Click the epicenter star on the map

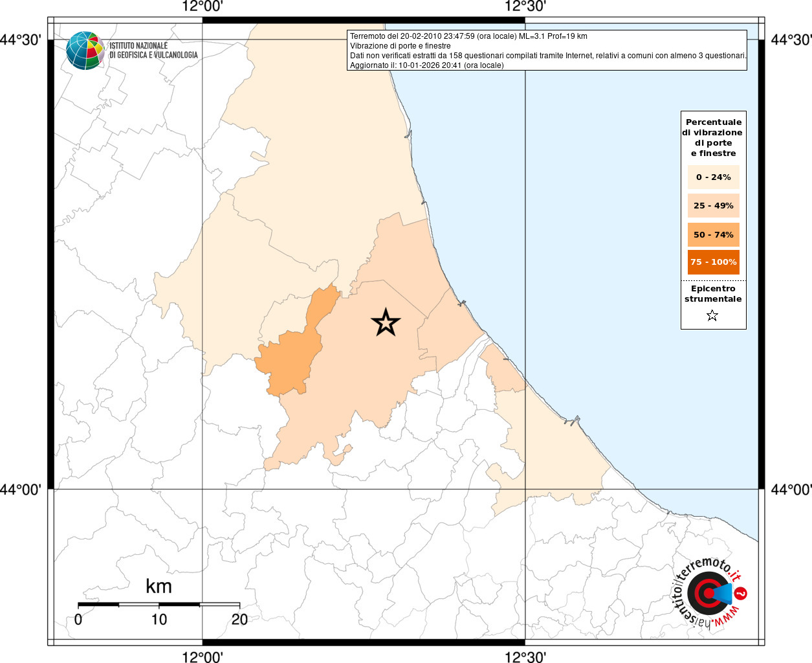coord(386,322)
